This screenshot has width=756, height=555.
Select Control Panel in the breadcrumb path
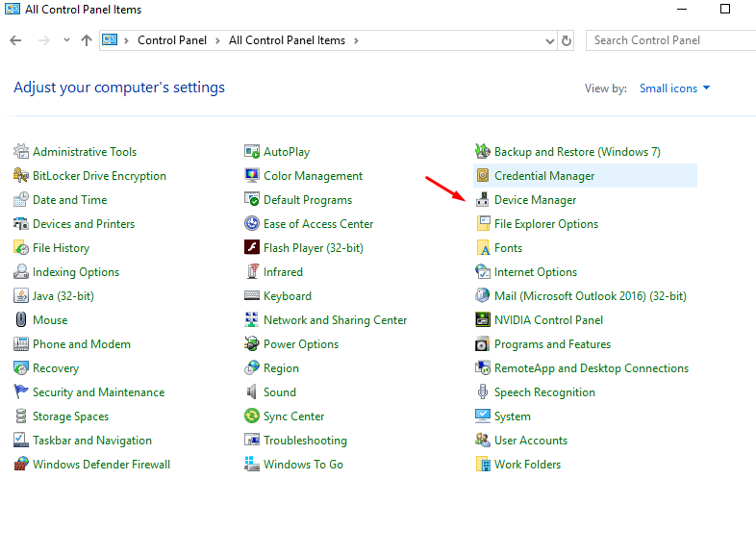click(x=170, y=40)
